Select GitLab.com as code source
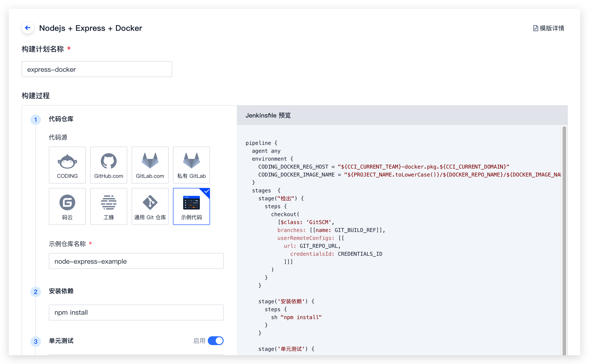The height and width of the screenshot is (364, 589). coord(150,165)
